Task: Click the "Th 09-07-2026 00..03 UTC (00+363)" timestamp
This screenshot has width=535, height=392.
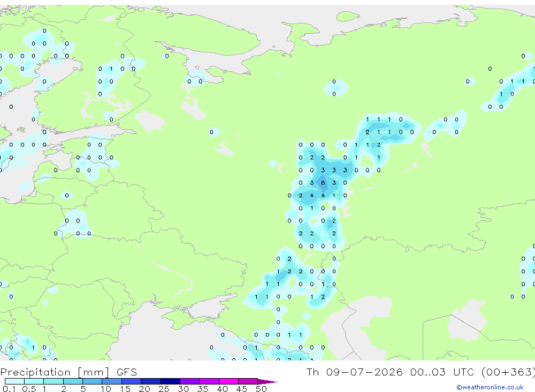Action: click(421, 372)
